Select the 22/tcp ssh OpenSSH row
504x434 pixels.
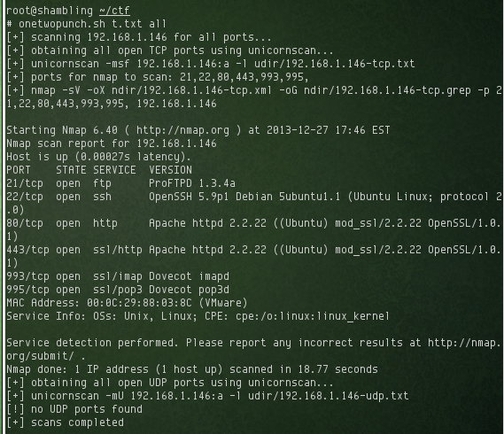coord(254,203)
